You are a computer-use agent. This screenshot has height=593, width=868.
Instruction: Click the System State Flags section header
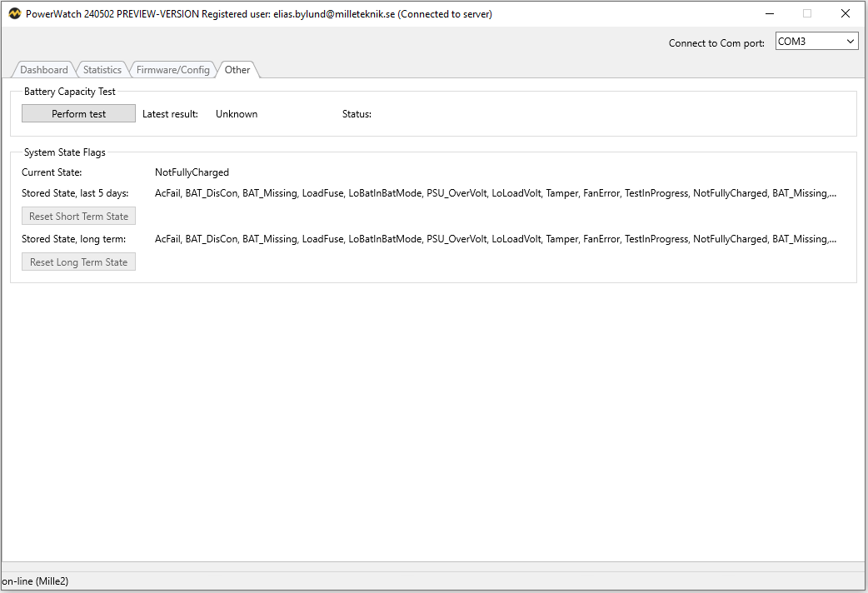64,152
